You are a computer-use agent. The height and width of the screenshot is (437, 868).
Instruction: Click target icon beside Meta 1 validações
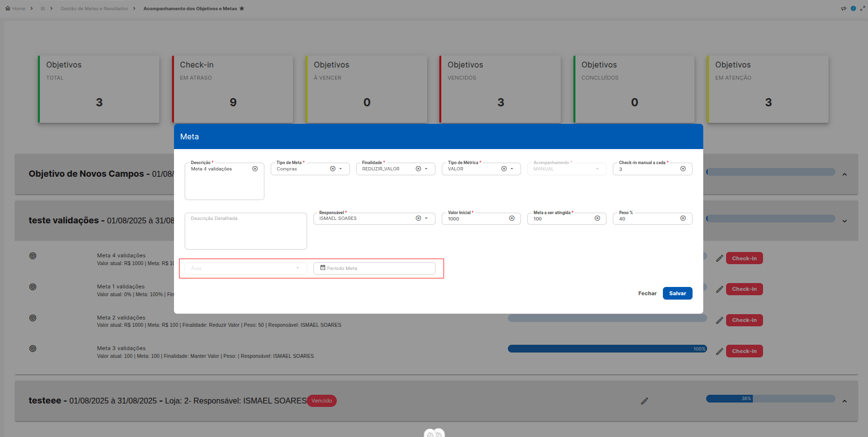coord(33,287)
